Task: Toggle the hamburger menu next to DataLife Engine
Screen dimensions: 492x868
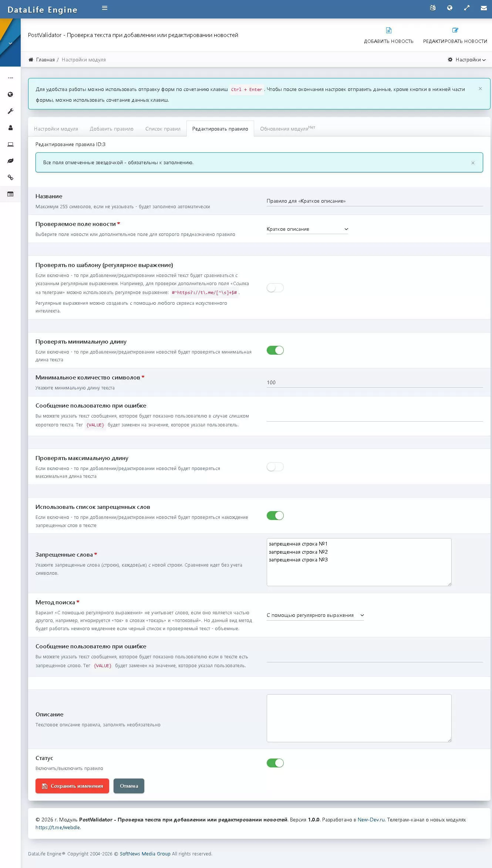Action: pos(105,8)
